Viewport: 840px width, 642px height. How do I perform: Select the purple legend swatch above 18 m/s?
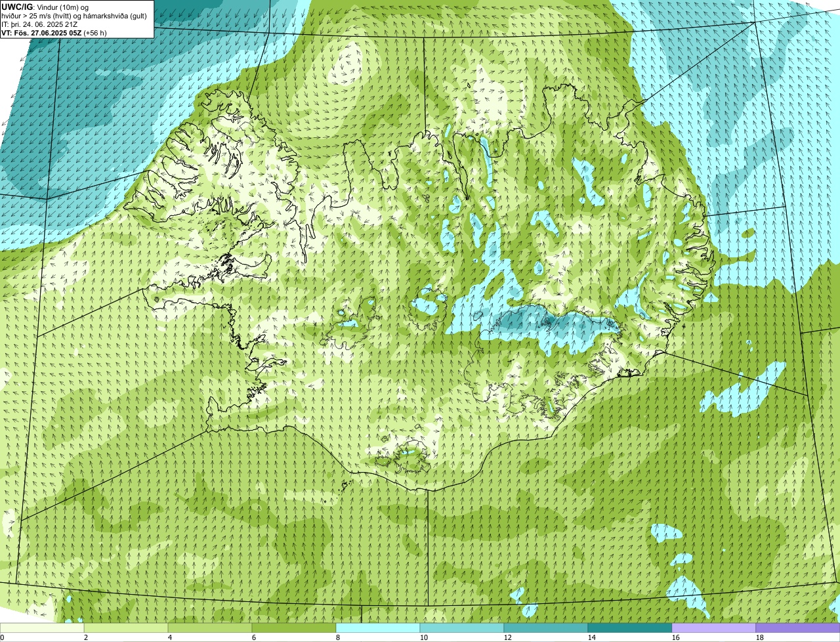click(x=798, y=628)
